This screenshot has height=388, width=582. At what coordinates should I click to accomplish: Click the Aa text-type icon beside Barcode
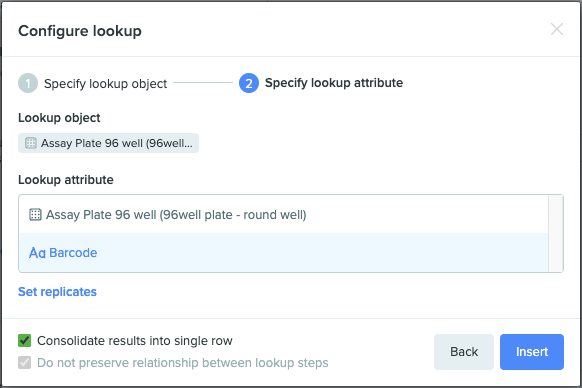point(37,253)
